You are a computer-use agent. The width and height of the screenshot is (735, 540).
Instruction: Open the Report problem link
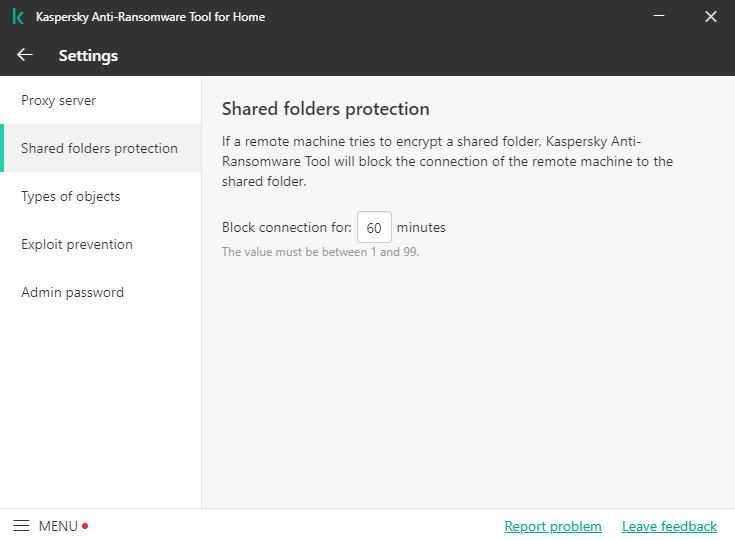[553, 526]
